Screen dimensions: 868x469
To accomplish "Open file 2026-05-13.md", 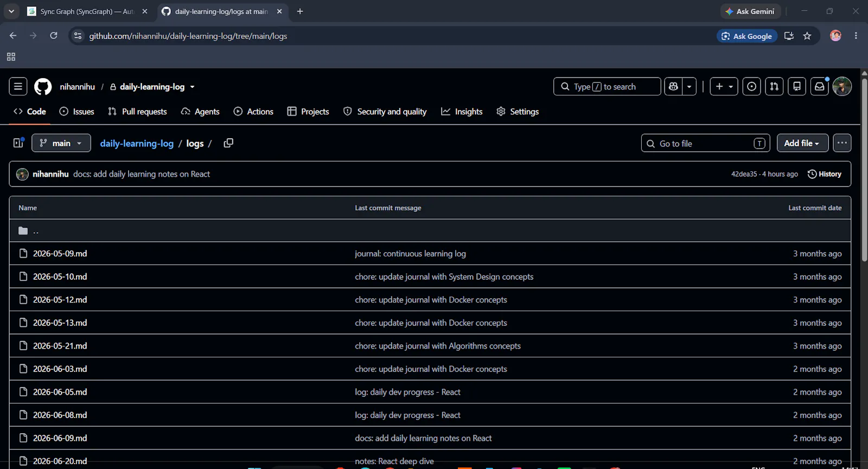I will (60, 323).
